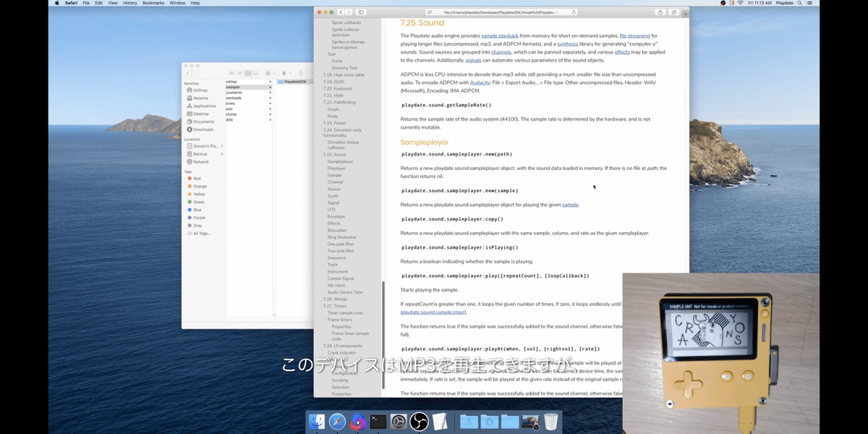Switch Finder to gallery view

256,73
